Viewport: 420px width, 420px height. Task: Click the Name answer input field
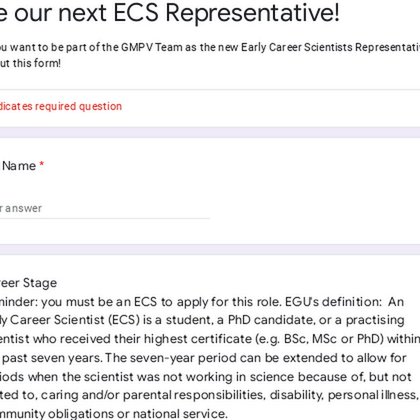coord(105,209)
